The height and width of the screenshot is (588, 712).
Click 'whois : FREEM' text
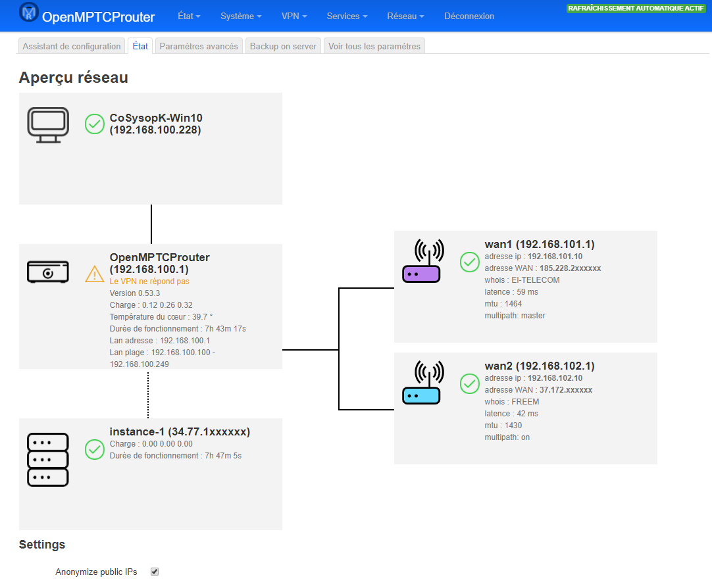[512, 401]
